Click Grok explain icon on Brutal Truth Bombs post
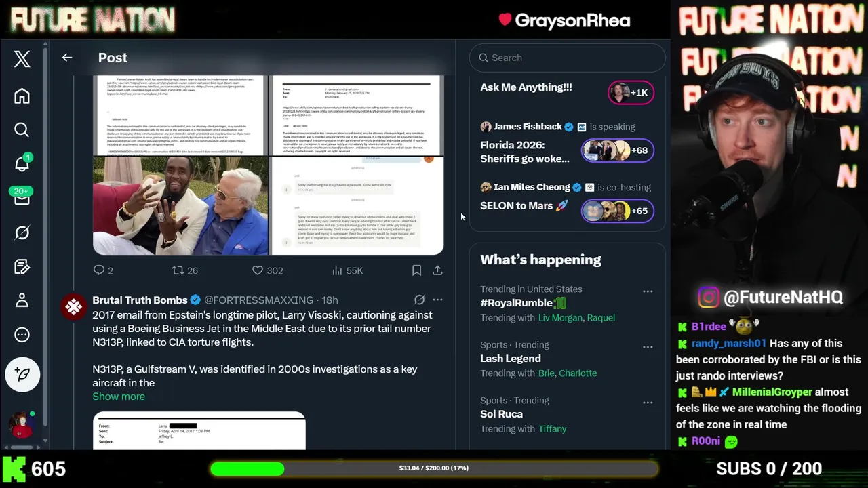Image resolution: width=868 pixels, height=488 pixels. 419,300
